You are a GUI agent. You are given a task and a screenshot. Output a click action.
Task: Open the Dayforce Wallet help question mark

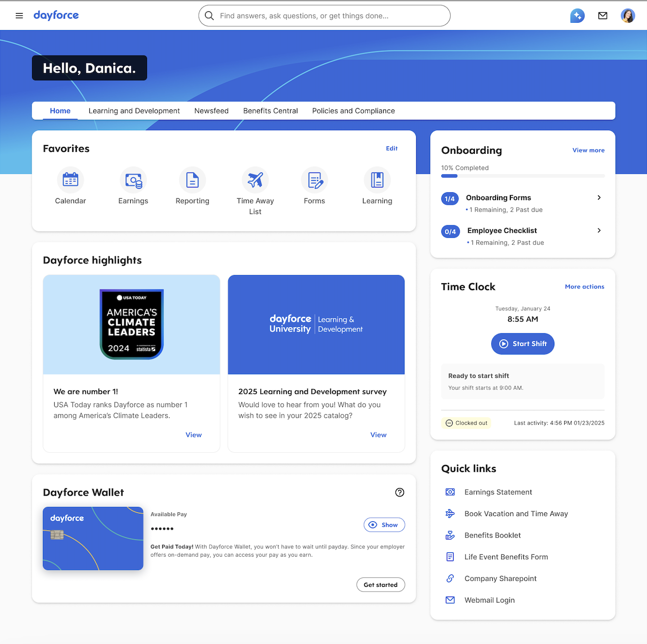tap(399, 492)
